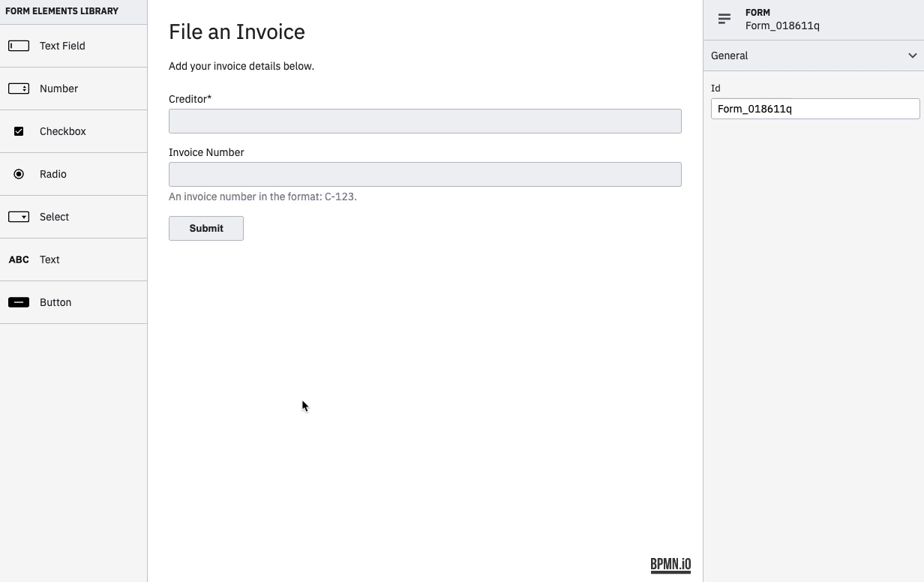Click the FORM ELEMENTS LIBRARY header
Viewport: 924px width, 582px height.
click(x=61, y=11)
